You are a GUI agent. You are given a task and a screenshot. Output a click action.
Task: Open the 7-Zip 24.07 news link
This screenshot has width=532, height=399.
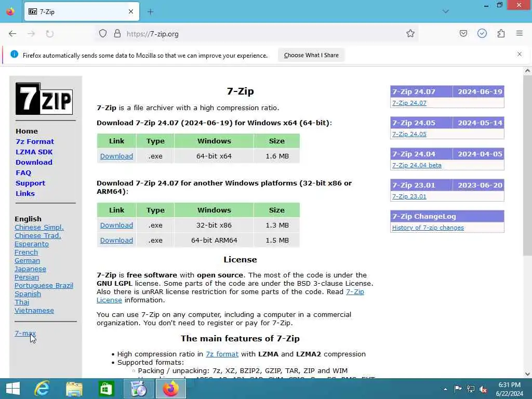coord(409,103)
